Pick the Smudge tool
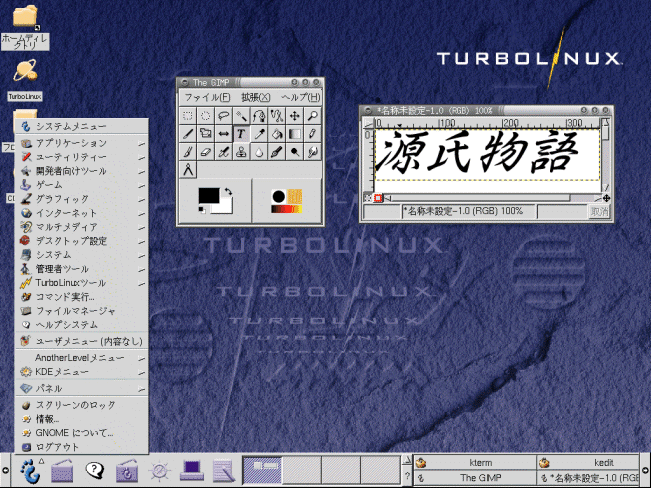This screenshot has width=651, height=488. pos(313,152)
